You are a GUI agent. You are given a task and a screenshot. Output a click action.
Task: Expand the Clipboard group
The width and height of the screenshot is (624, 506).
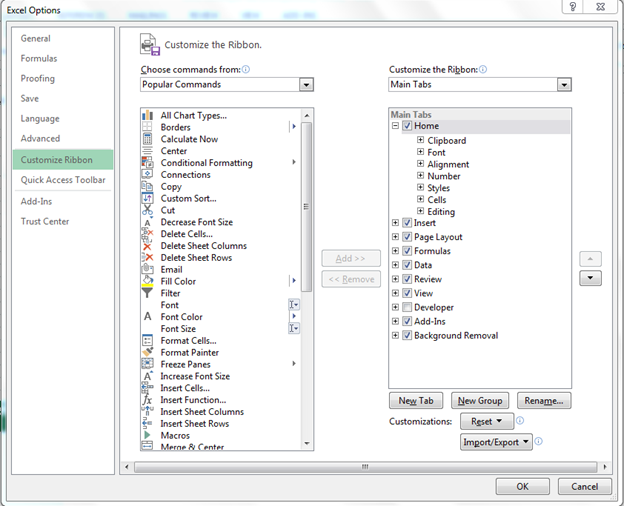420,140
